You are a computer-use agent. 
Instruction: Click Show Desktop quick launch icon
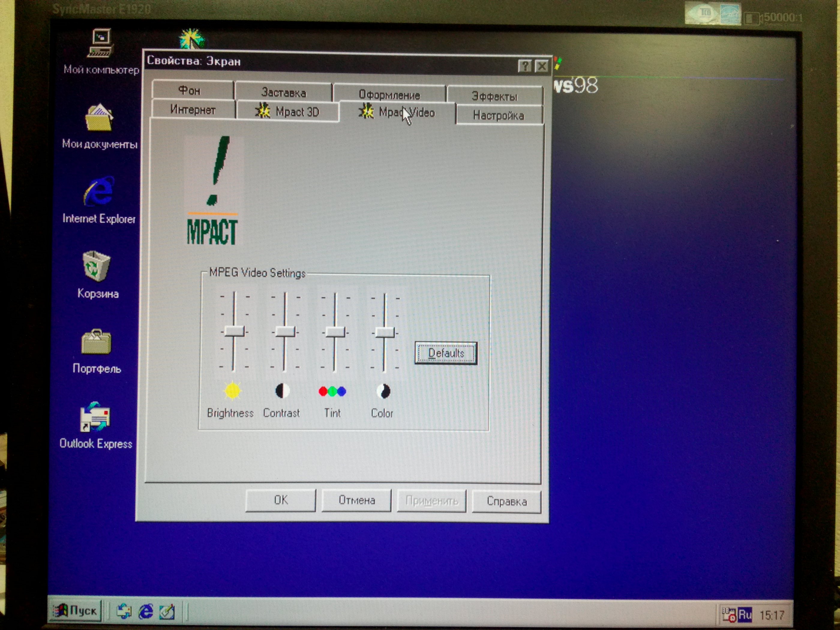coord(167,612)
